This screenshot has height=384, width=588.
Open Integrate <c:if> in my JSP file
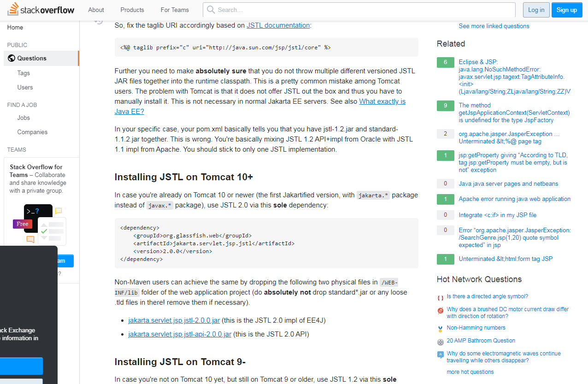click(x=498, y=215)
